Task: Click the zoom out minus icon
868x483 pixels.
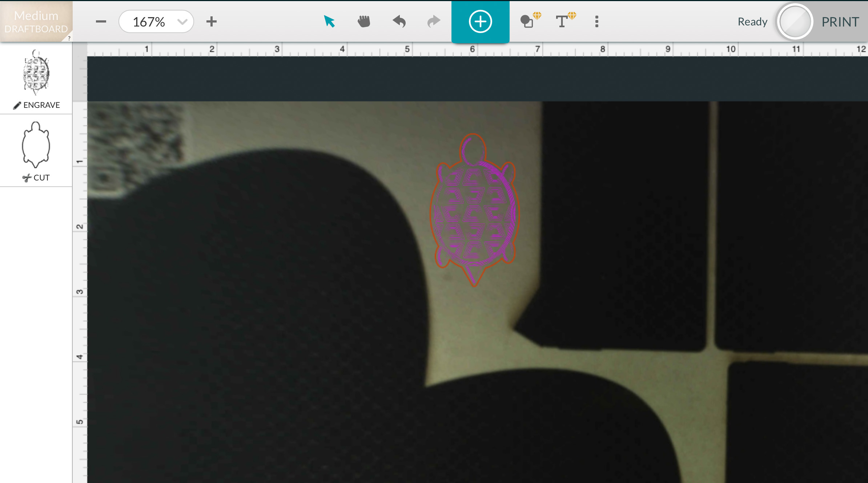Action: [101, 22]
